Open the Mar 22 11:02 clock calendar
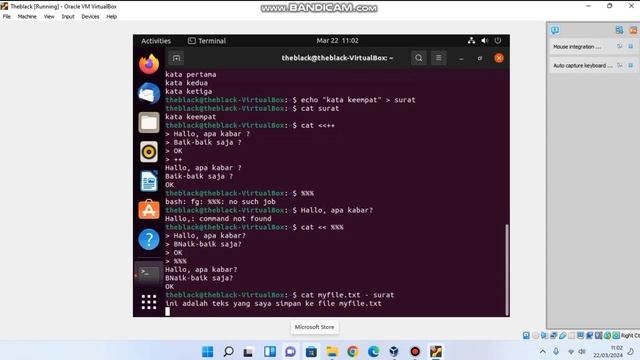 point(338,40)
